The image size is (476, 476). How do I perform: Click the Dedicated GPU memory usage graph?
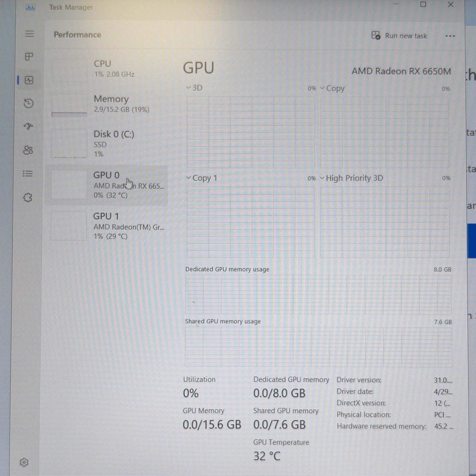pyautogui.click(x=318, y=294)
